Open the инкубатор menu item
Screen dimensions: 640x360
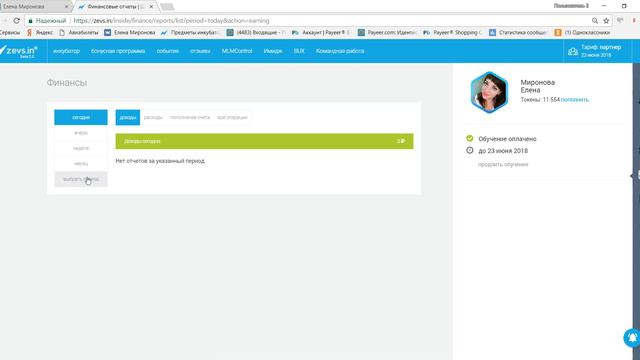coord(67,51)
